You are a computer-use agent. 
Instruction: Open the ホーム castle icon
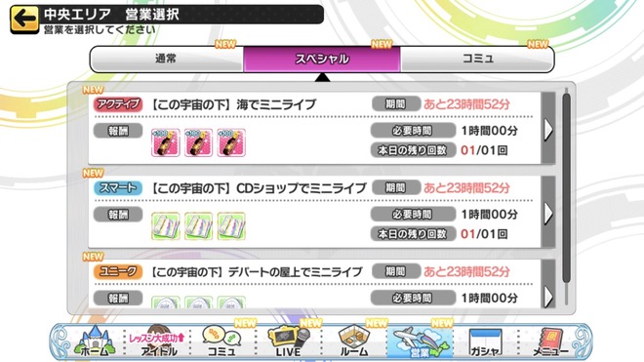95,341
